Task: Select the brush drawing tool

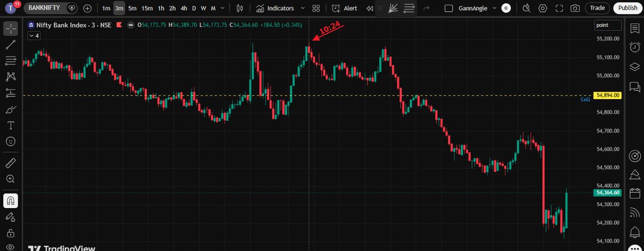Action: tap(11, 109)
